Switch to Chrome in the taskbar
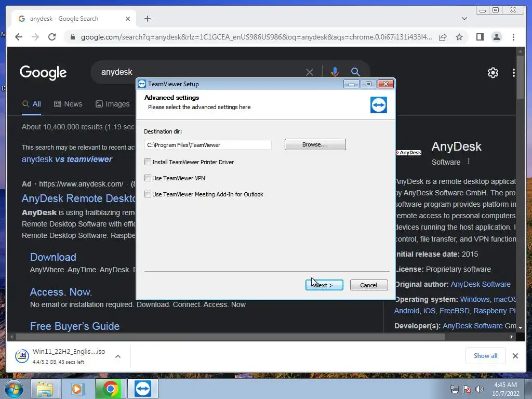This screenshot has height=399, width=532. [110, 389]
